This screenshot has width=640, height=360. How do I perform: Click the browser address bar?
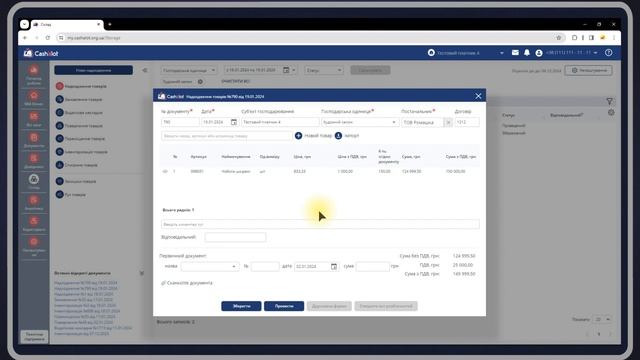tap(306, 38)
